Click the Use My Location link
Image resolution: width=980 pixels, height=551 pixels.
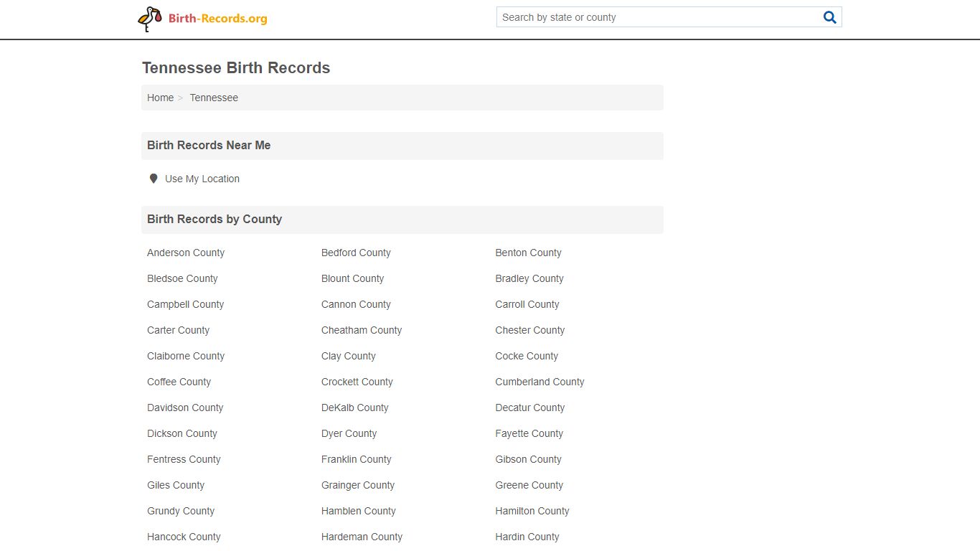(202, 179)
